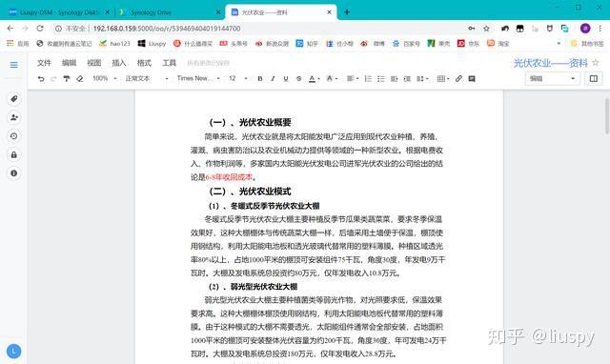Open the 淘宝 bookmark
The height and width of the screenshot is (364, 610).
[498, 44]
